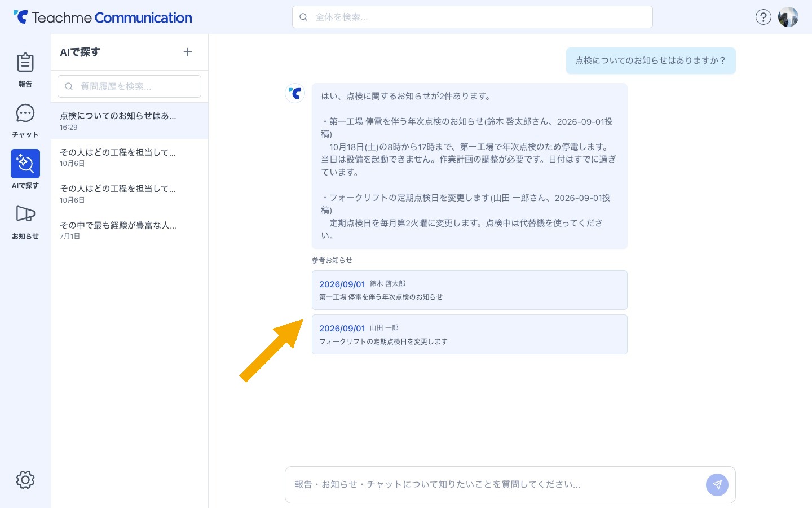This screenshot has height=508, width=812.
Task: Click the question input box at bottom
Action: (x=510, y=485)
